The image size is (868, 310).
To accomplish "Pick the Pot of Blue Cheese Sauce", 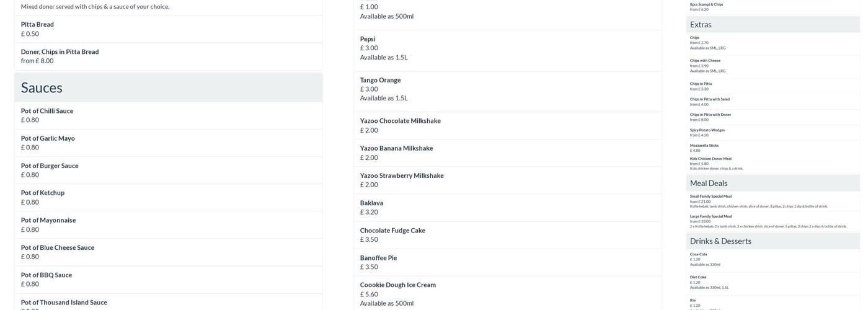I will tap(58, 247).
